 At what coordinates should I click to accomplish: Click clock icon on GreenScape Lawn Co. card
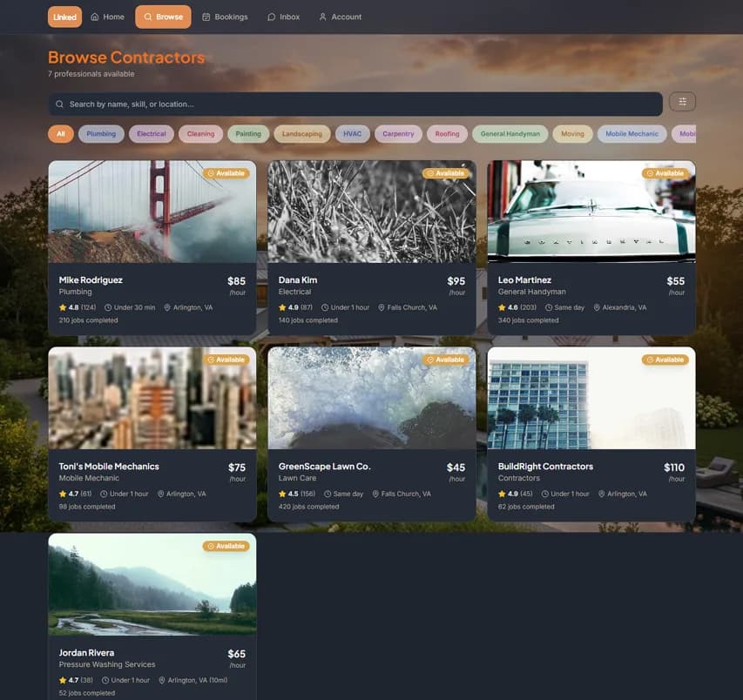(328, 494)
